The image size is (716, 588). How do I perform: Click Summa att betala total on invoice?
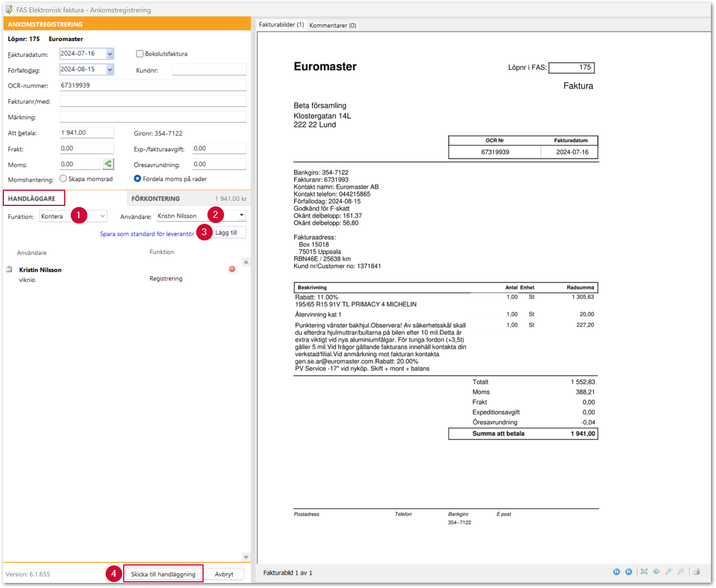(523, 434)
